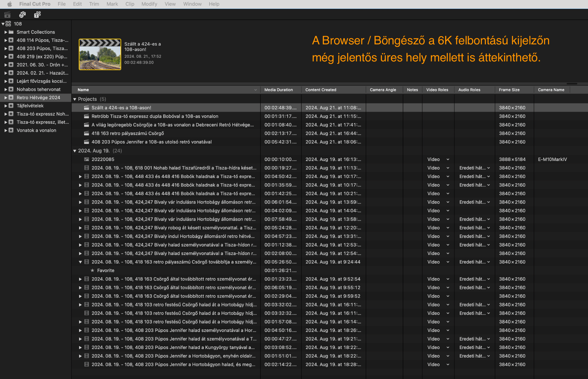
Task: Click the Smart Collections folder icon
Action: point(11,32)
